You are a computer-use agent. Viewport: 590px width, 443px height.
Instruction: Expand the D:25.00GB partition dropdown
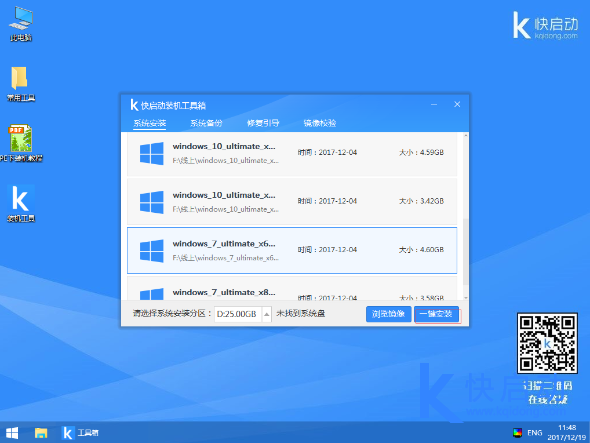(266, 314)
